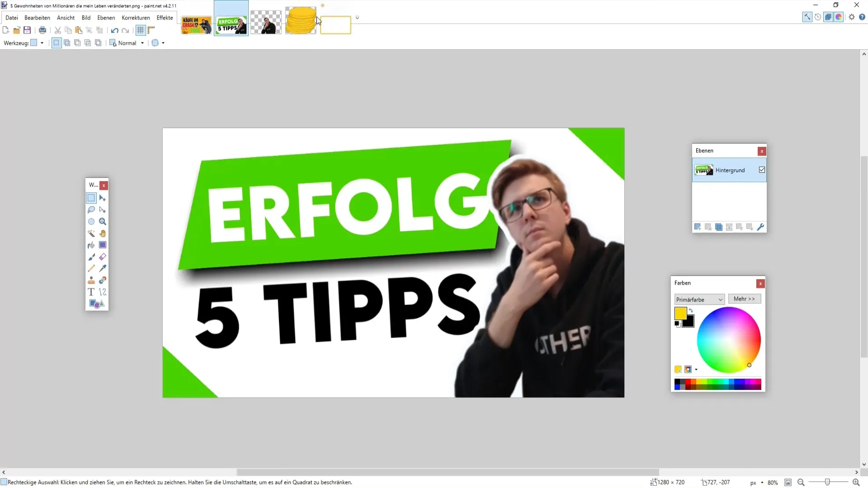Select the rectangle selection tool
868x488 pixels.
[91, 198]
